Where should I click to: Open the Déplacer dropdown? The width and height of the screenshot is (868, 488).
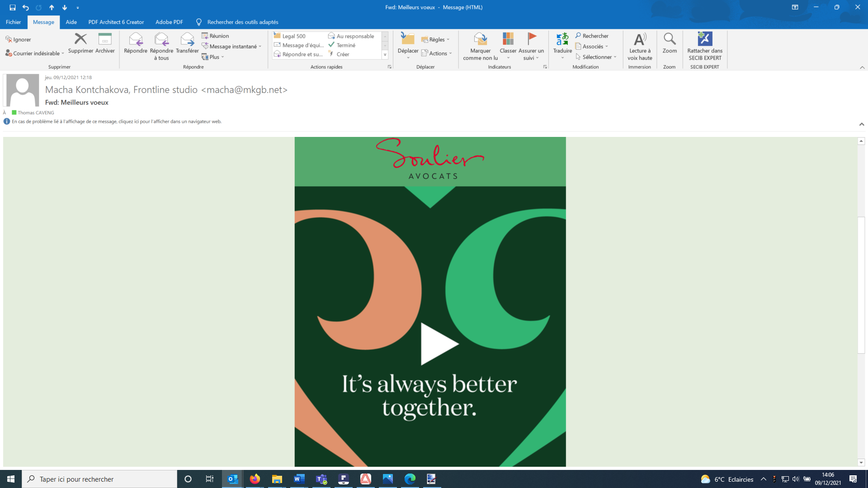[408, 46]
